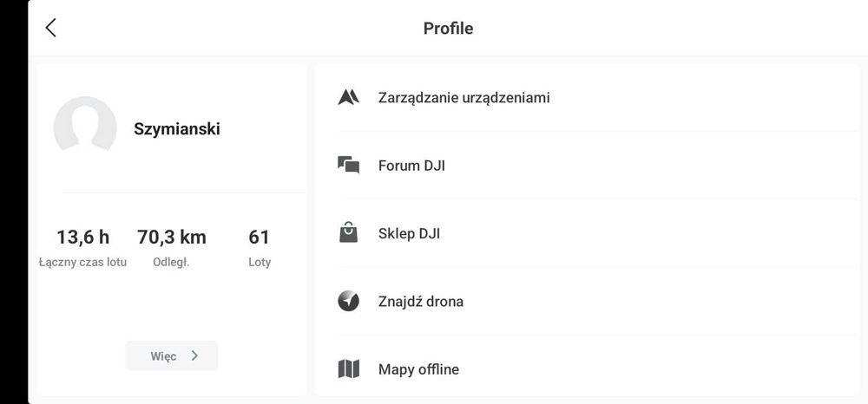Click the username Szymianski
The image size is (868, 404).
[176, 129]
